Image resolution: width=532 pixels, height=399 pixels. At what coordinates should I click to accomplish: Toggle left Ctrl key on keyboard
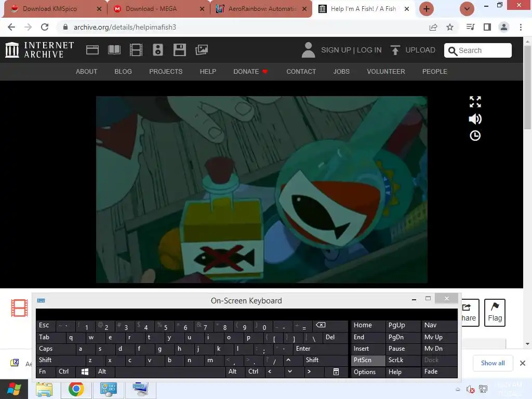click(65, 371)
